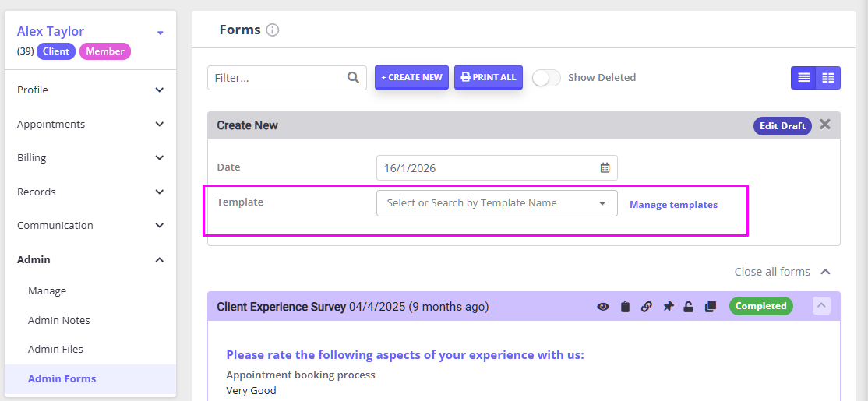Click the padlock icon on the survey

688,307
